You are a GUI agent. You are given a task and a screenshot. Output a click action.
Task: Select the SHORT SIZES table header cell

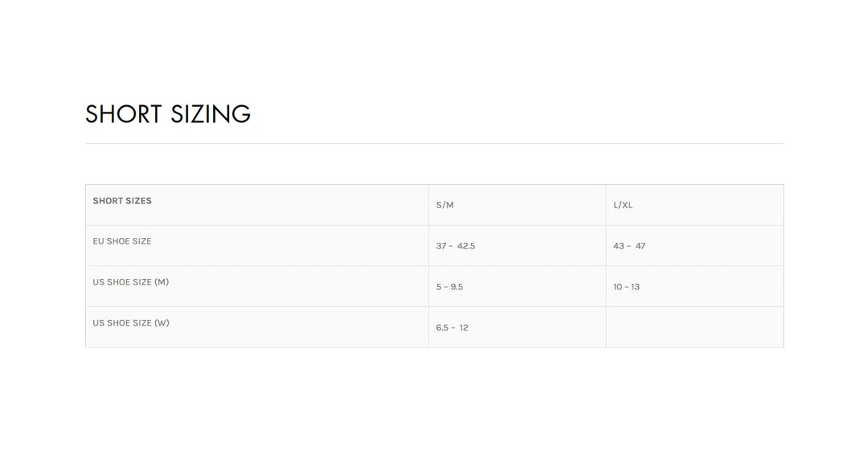(122, 201)
